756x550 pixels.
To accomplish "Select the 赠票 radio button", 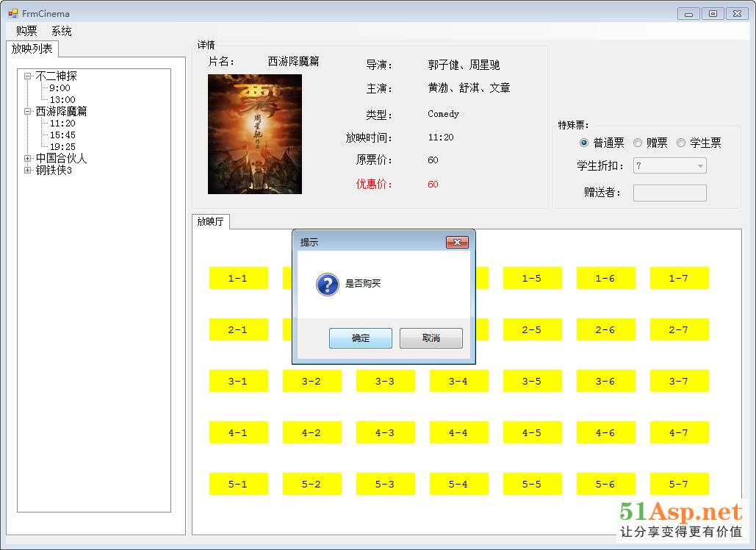I will point(638,143).
